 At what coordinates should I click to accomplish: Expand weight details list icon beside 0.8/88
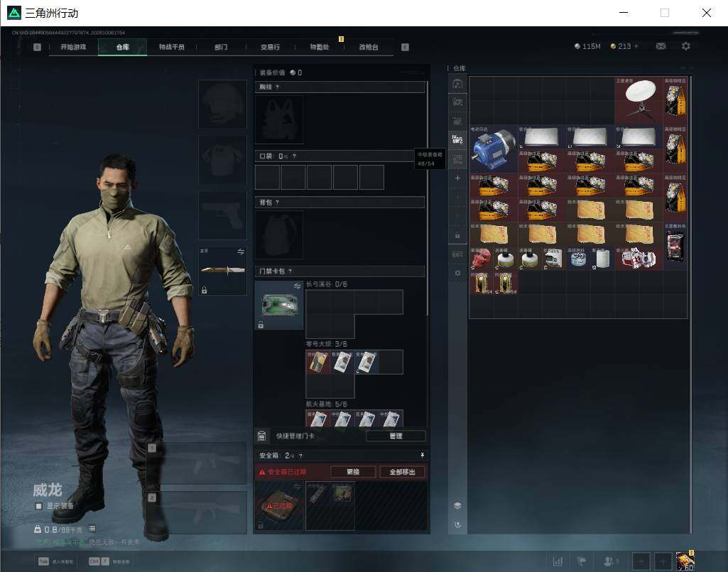tap(92, 529)
